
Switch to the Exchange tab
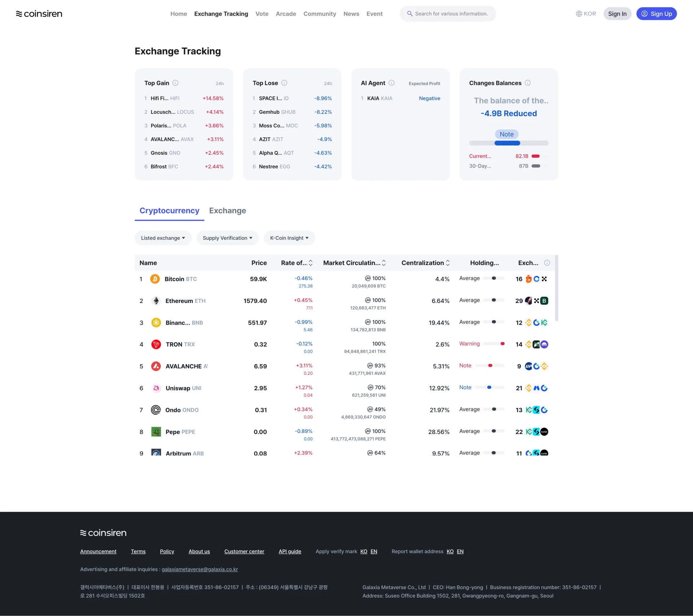[228, 211]
